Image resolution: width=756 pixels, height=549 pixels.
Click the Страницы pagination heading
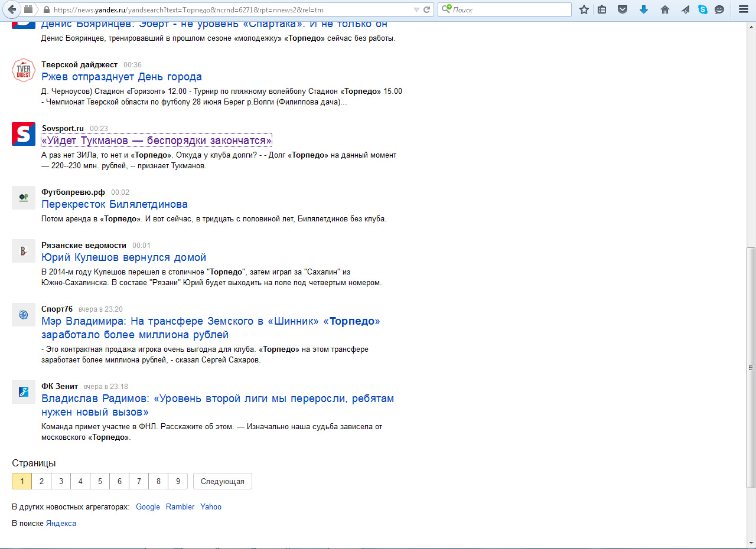click(x=34, y=463)
